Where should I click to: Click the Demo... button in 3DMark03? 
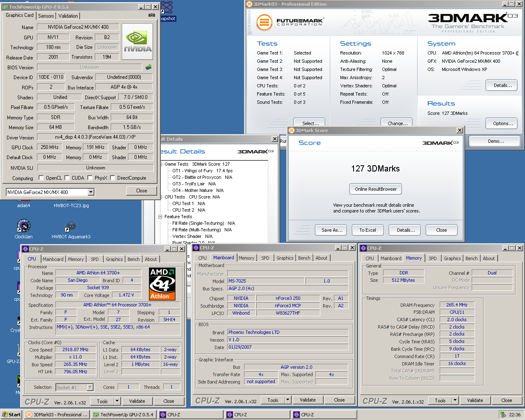pos(495,141)
